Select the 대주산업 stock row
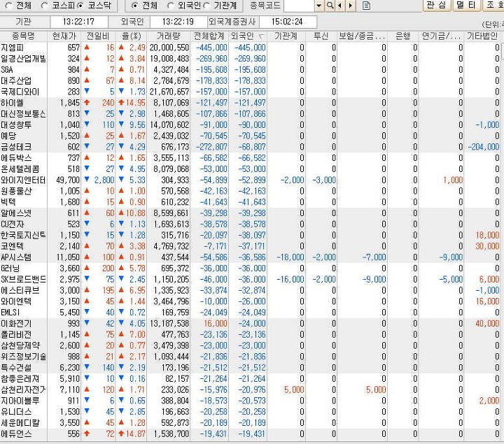The height and width of the screenshot is (444, 504). pos(250,80)
